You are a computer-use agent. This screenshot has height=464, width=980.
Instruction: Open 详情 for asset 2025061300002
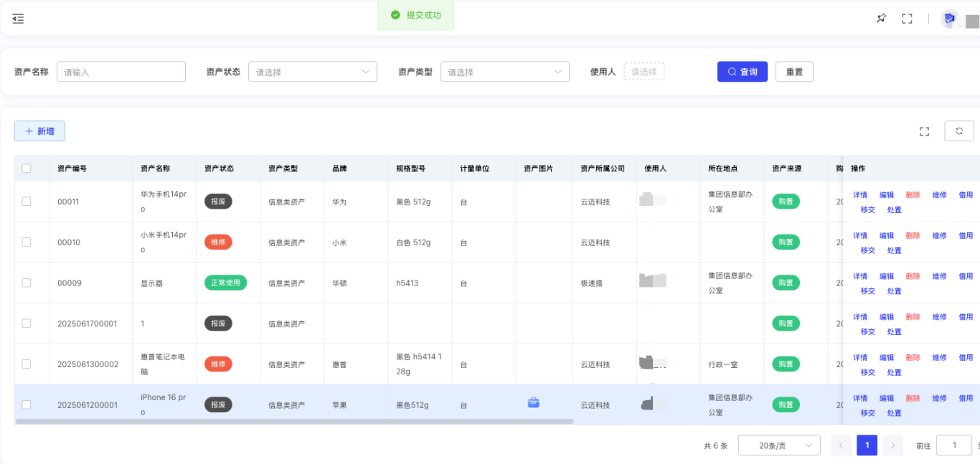(860, 357)
